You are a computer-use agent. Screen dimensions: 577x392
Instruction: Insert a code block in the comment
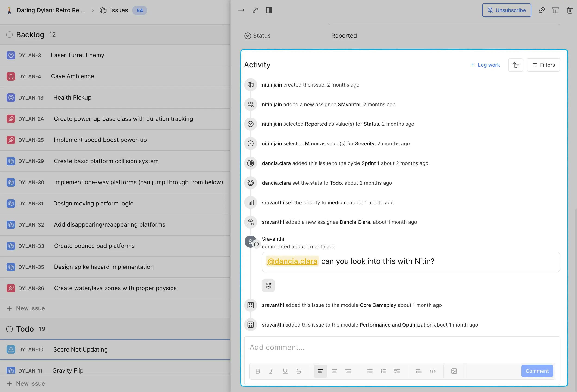433,371
